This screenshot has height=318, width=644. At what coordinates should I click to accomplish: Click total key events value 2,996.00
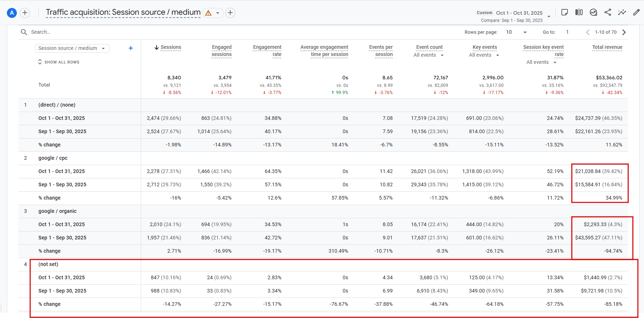[493, 78]
